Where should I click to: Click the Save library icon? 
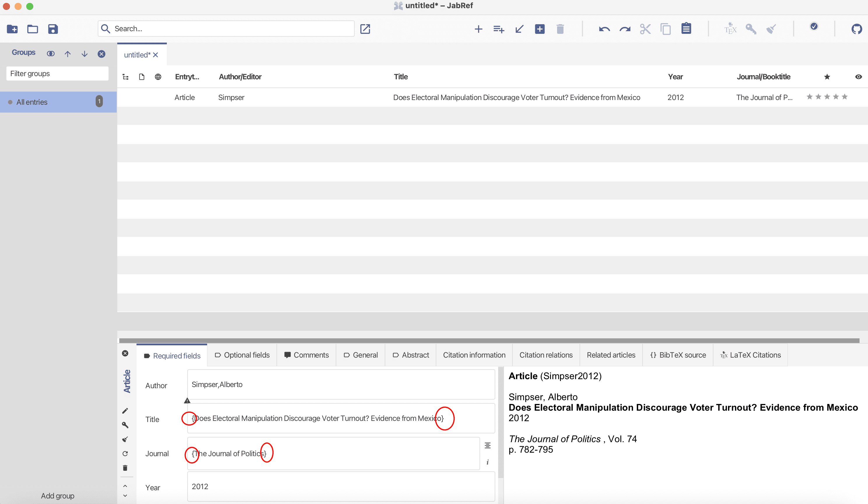53,29
